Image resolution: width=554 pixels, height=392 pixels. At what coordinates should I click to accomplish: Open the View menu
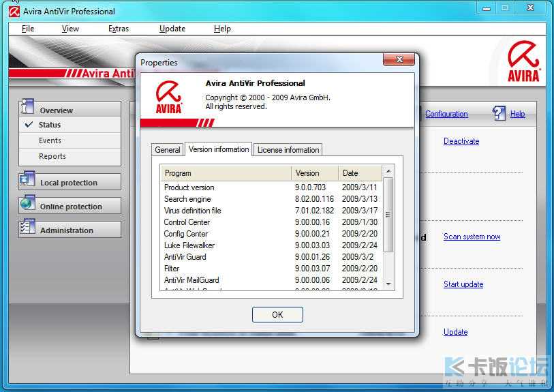point(70,29)
